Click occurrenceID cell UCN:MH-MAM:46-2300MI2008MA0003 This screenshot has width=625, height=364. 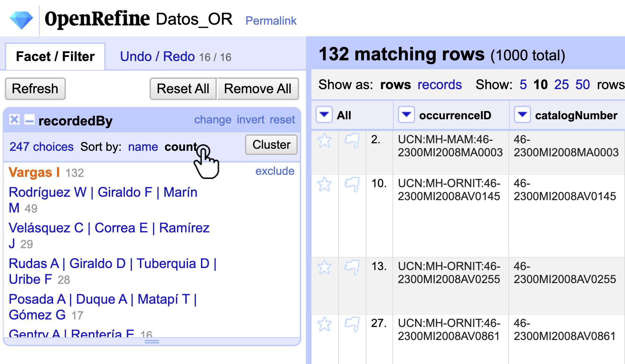(x=450, y=146)
